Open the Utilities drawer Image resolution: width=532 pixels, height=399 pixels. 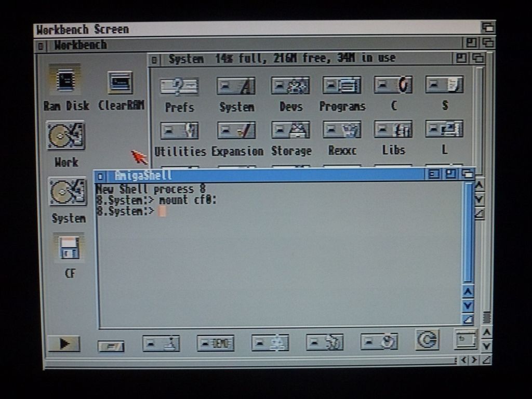click(179, 130)
